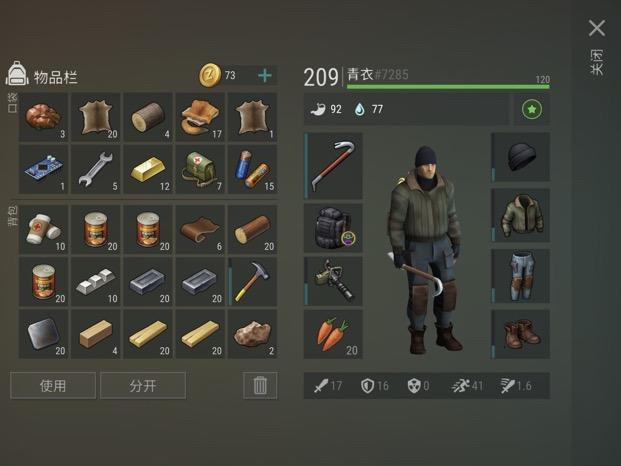Click the equipped brown boots slot
The height and width of the screenshot is (466, 621).
click(x=520, y=334)
